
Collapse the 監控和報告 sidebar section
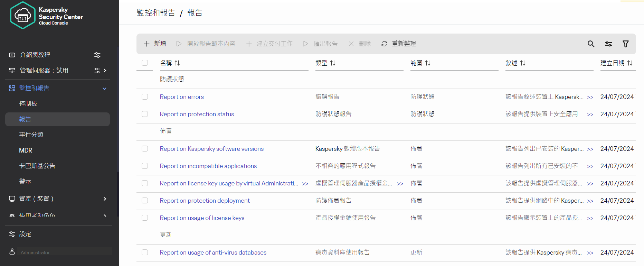[104, 89]
